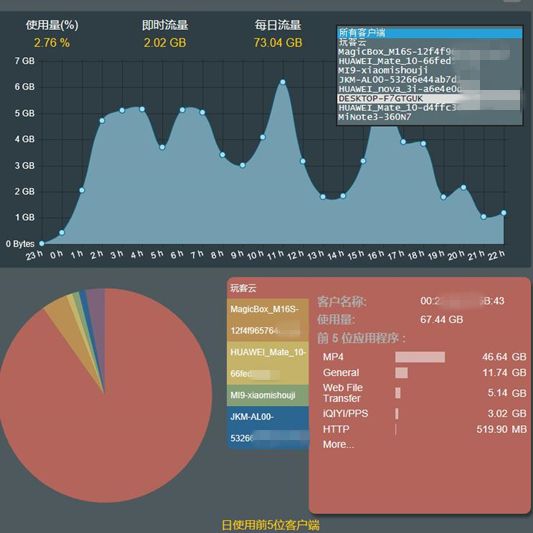Click General usage bar
The width and height of the screenshot is (533, 533).
point(401,373)
